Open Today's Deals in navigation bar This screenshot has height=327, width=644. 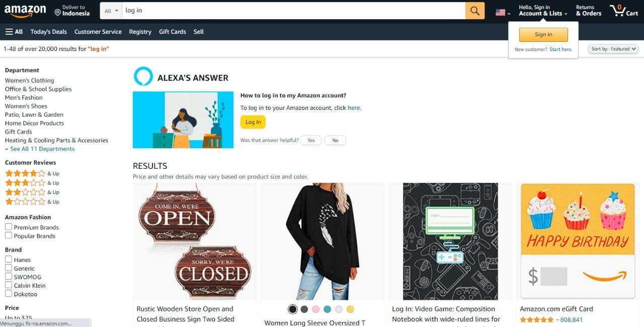click(x=48, y=32)
